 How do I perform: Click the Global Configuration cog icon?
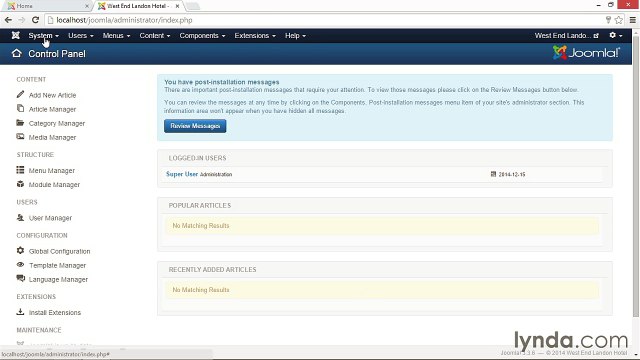tap(20, 250)
